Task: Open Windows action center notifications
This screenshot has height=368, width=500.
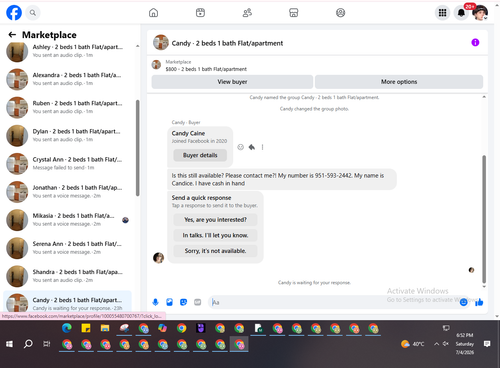Action: tap(487, 344)
